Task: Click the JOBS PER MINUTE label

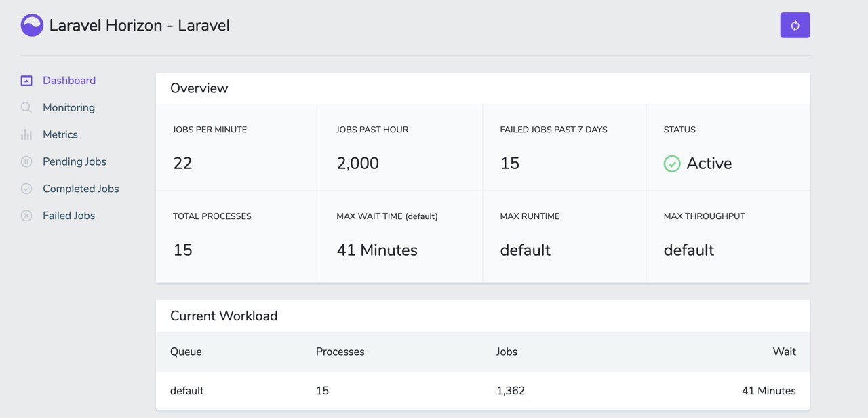Action: 210,130
